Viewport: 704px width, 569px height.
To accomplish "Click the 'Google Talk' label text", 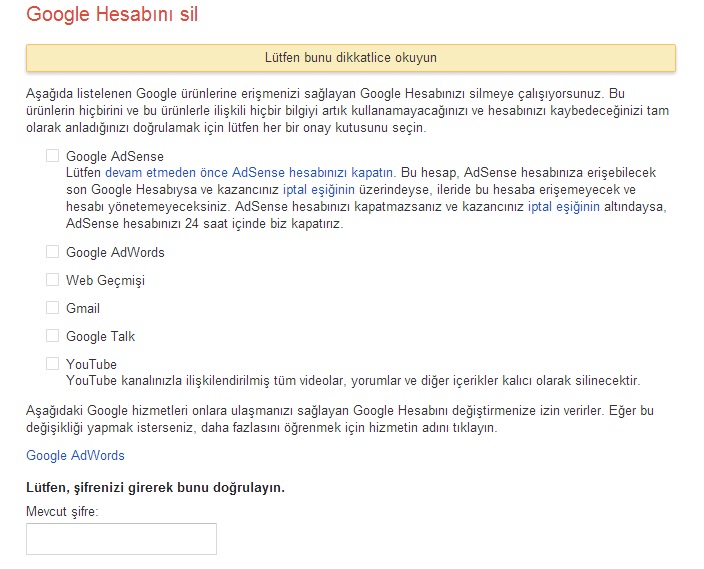I will tap(101, 336).
